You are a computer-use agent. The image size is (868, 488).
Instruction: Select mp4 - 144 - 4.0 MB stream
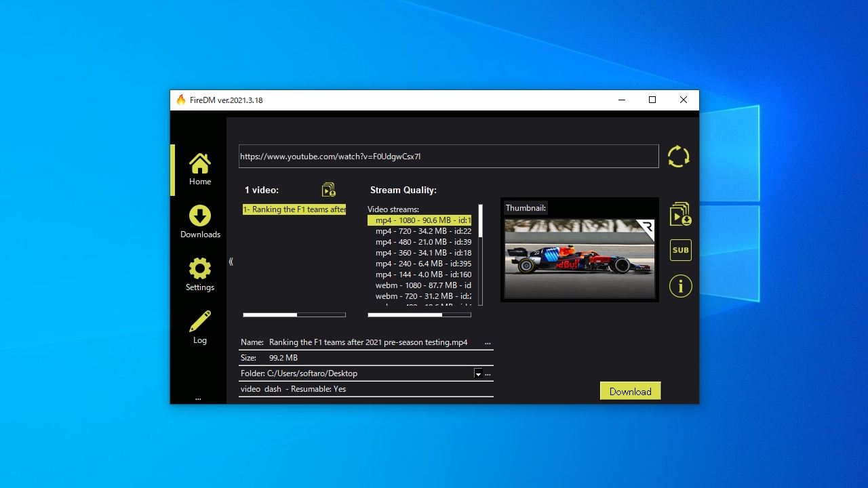[x=419, y=274]
